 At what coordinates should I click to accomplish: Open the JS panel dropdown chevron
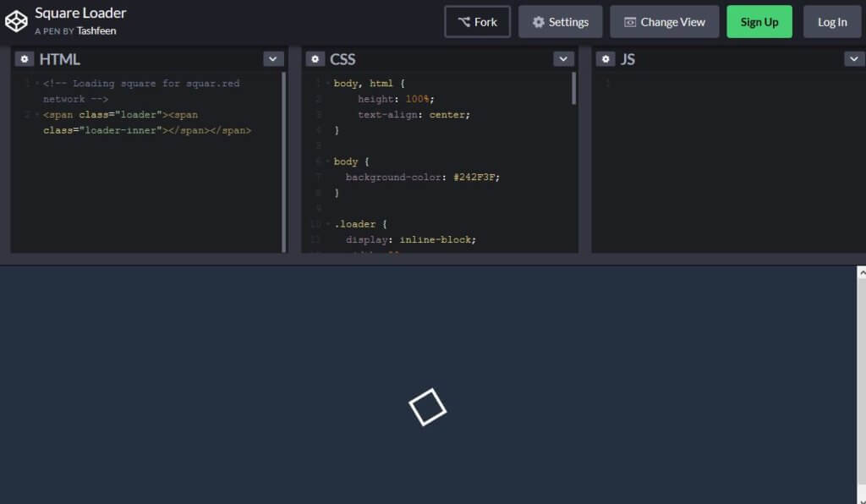pos(853,58)
